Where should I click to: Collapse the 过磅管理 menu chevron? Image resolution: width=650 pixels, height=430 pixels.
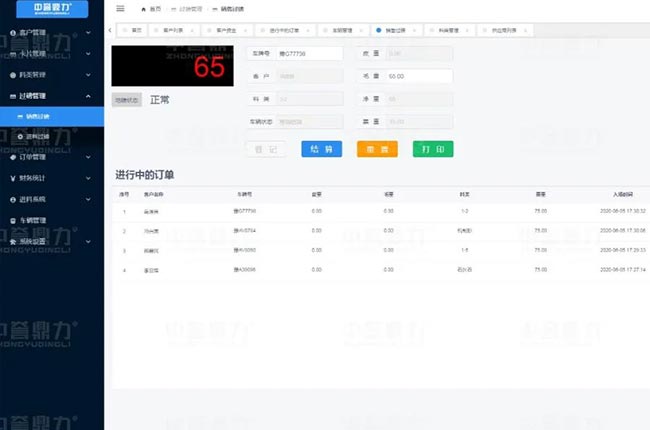[x=88, y=96]
